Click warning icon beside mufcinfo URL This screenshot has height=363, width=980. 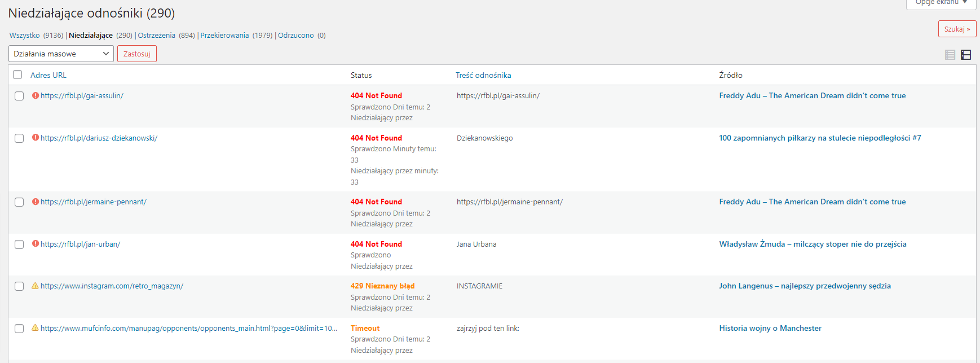pos(36,328)
